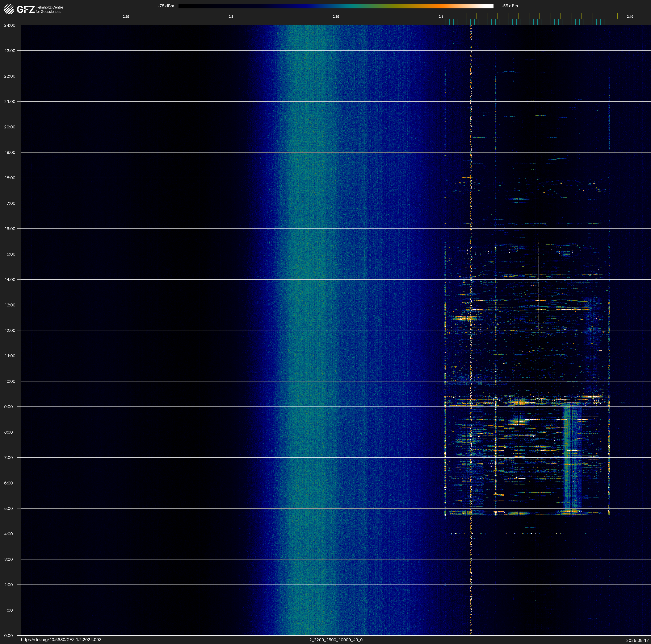651x644 pixels.
Task: Select the 5:00 time axis label
Action: point(8,508)
